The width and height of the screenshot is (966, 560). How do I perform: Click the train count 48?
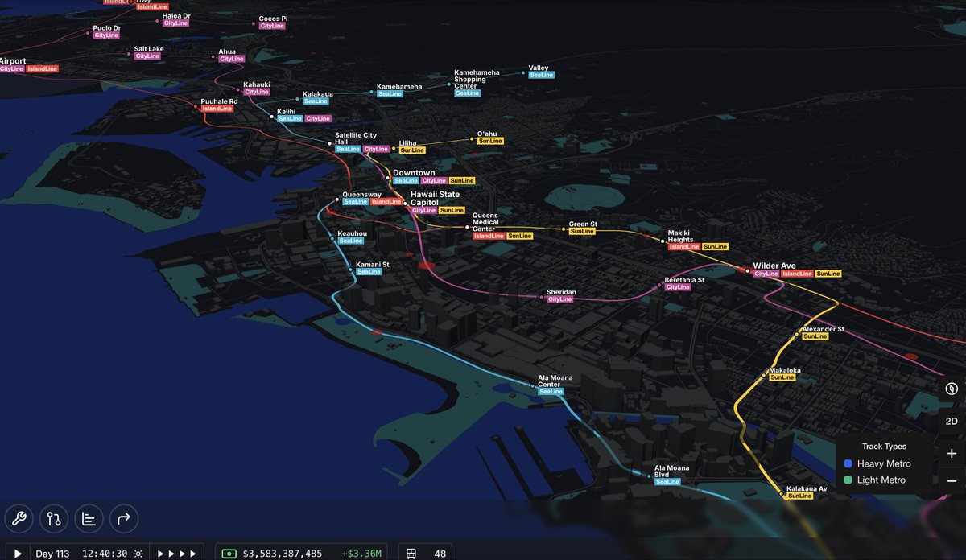click(440, 554)
